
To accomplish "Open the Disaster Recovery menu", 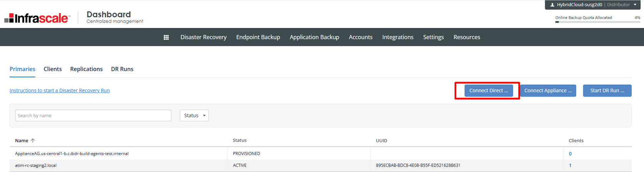I will click(203, 37).
